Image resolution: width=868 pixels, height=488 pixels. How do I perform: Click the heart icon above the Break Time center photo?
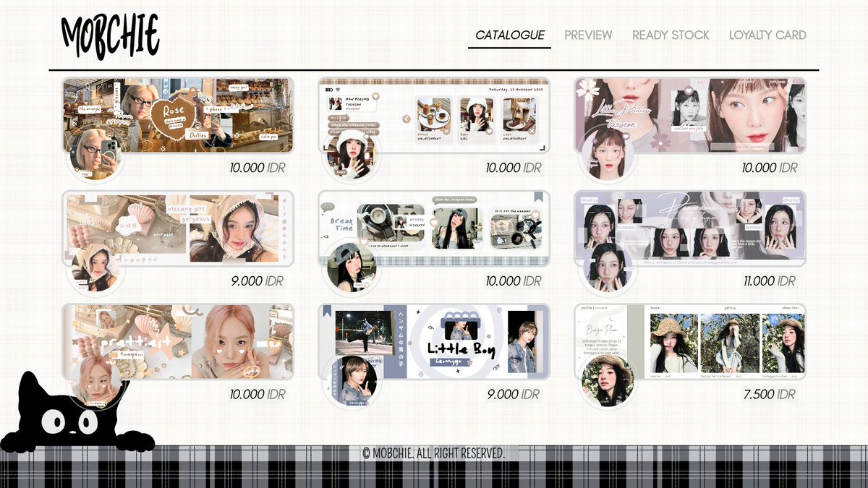click(x=433, y=222)
